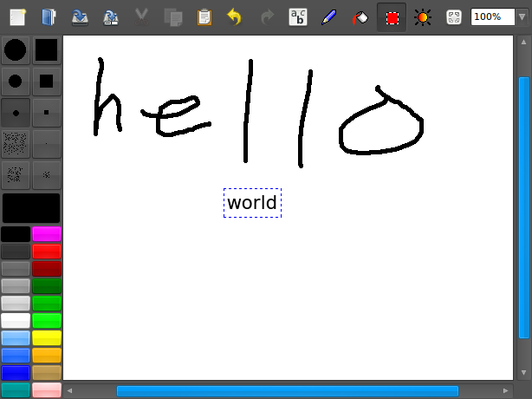Screen dimensions: 532x399
Task: Open the brightness effects tool
Action: 422,16
